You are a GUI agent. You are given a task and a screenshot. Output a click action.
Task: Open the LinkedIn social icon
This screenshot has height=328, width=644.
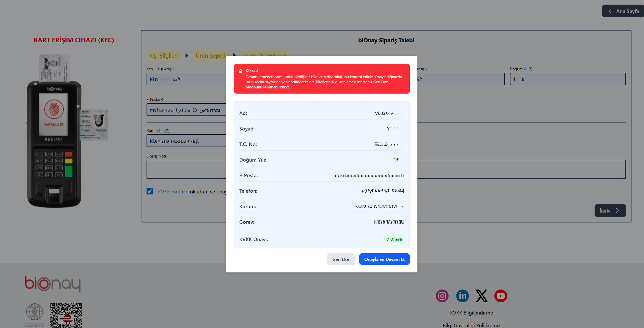(462, 296)
